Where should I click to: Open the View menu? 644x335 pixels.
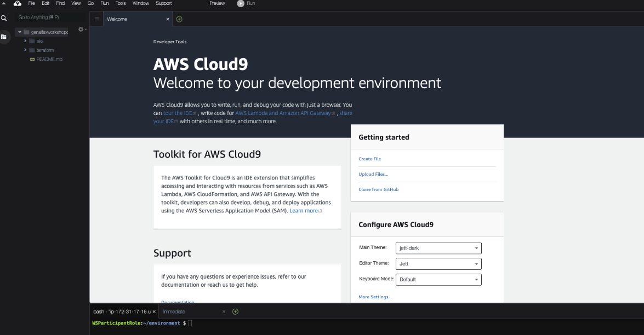(76, 3)
